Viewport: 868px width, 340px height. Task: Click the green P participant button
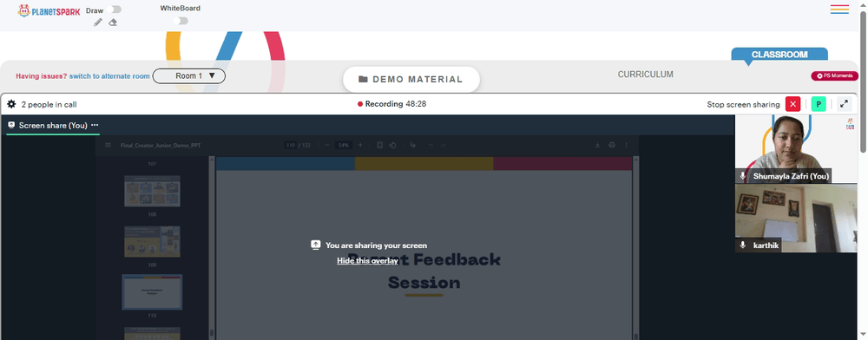819,104
